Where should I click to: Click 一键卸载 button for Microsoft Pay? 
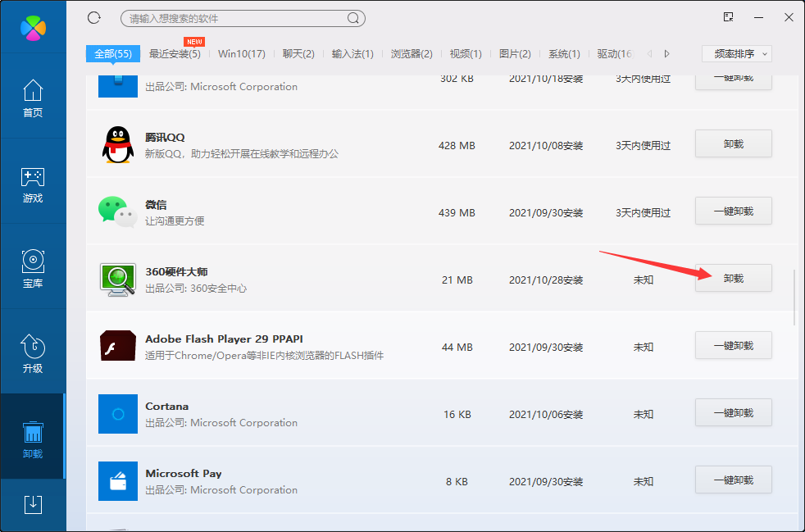click(734, 480)
